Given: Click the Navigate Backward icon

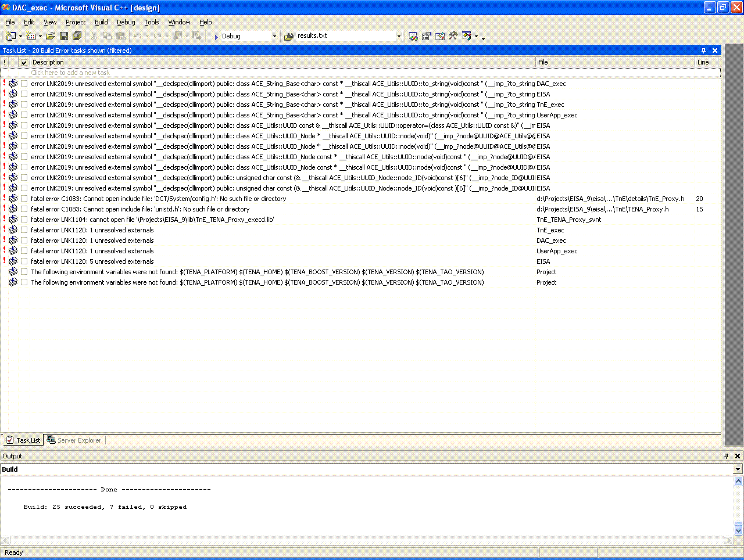Looking at the screenshot, I should coord(178,36).
